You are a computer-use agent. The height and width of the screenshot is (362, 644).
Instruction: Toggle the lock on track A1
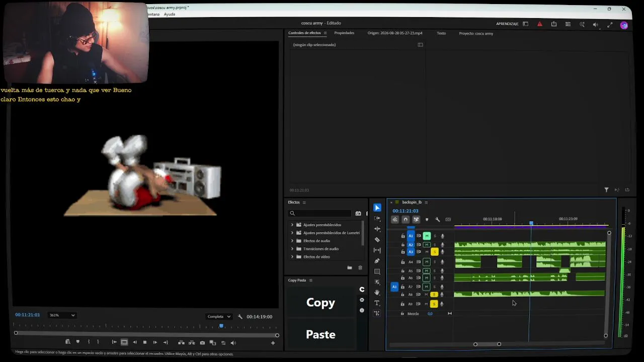(403, 236)
